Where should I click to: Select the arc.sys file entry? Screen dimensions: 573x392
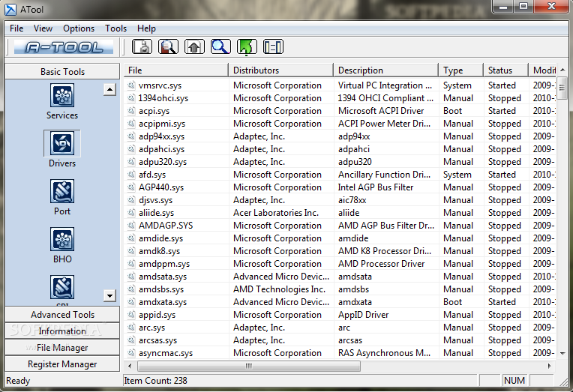[151, 328]
